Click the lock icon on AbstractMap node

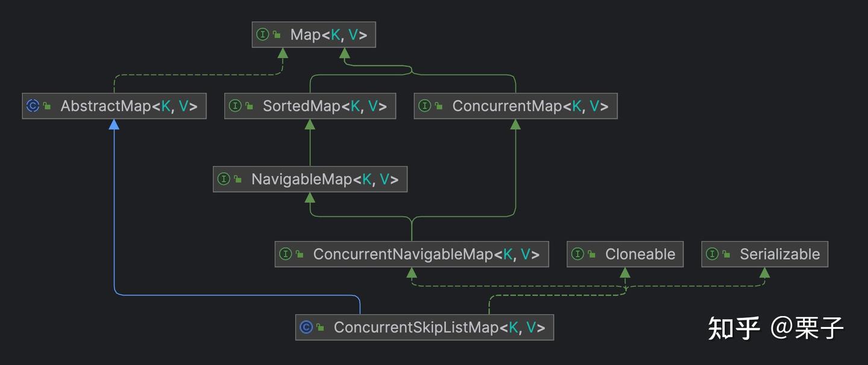(47, 106)
